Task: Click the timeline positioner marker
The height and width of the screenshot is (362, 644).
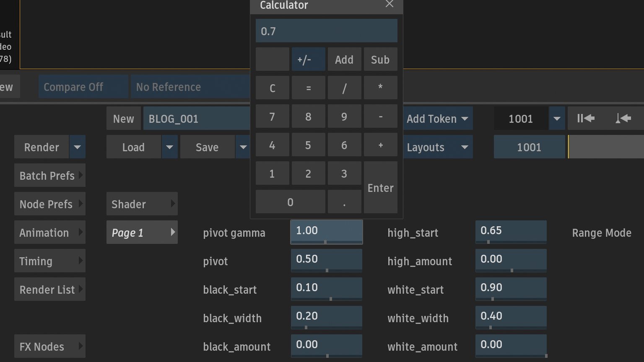Action: [x=569, y=147]
